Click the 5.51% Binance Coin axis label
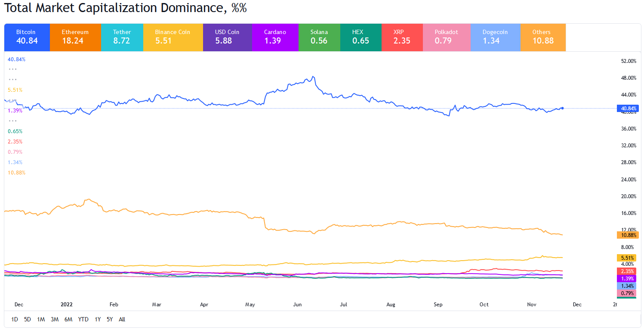 (627, 258)
